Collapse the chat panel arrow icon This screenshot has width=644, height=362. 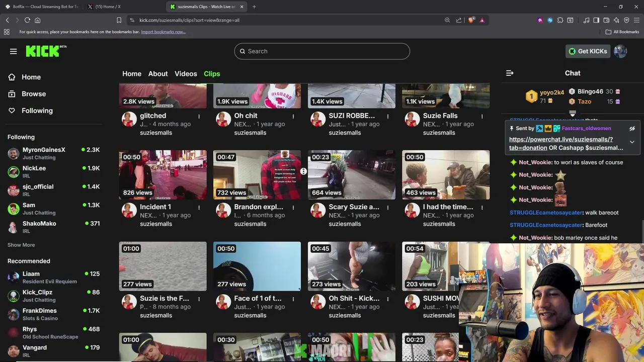[510, 73]
